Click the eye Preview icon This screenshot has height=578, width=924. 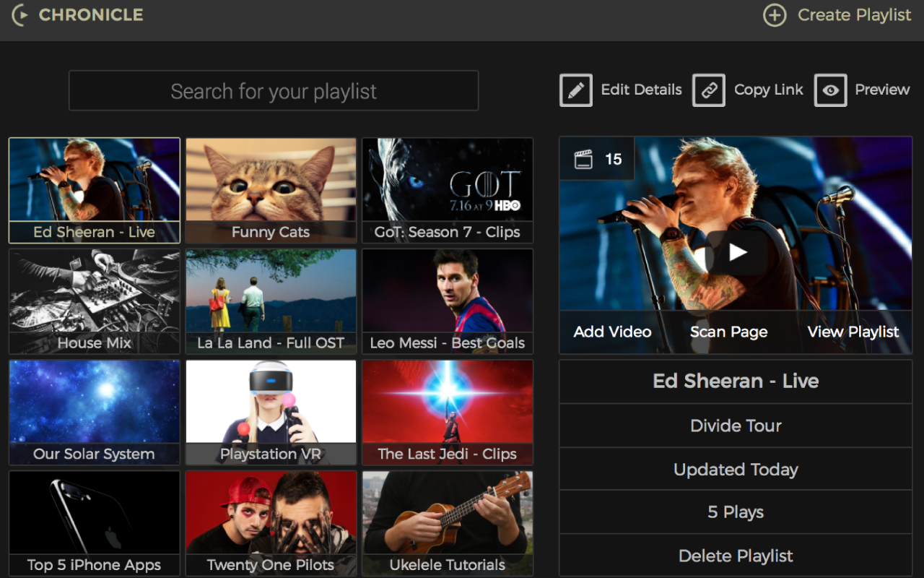tap(831, 90)
